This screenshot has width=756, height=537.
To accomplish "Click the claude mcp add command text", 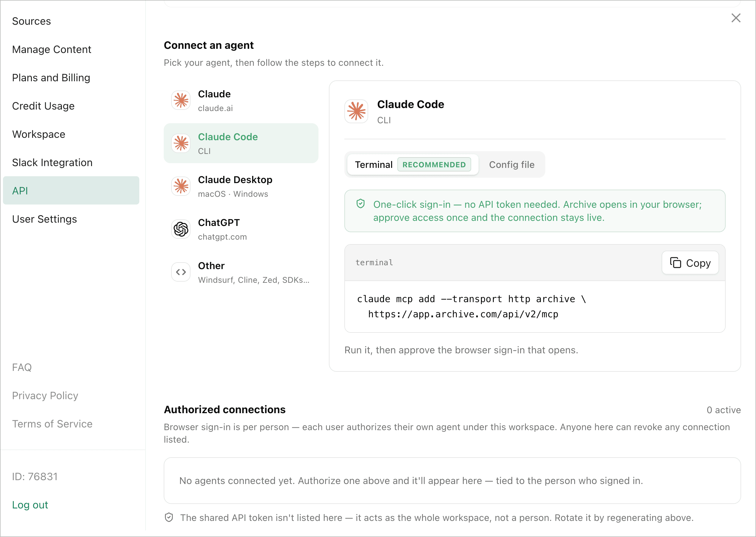I will tap(471, 299).
